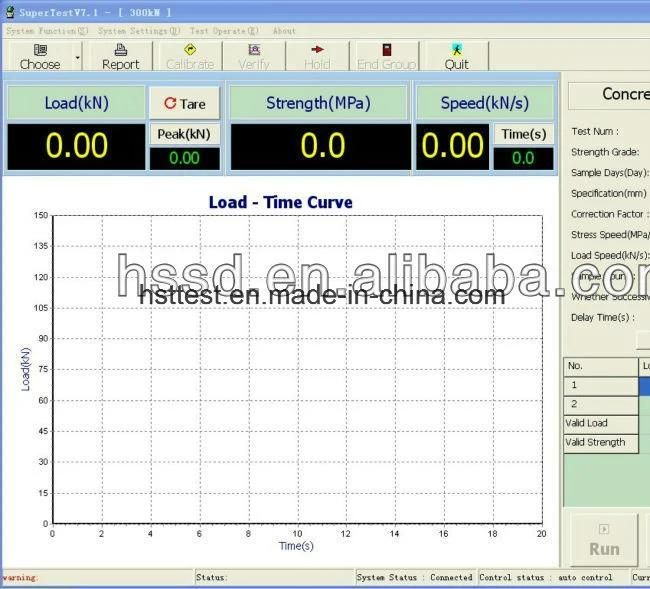Select row No. 1 in results table
The image size is (650, 589).
point(601,385)
